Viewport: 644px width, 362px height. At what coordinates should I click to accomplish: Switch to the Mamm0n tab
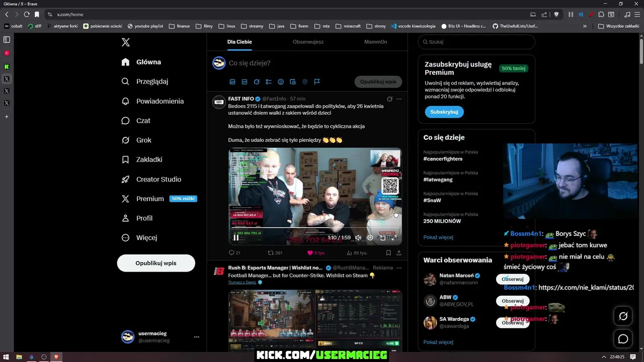click(375, 42)
